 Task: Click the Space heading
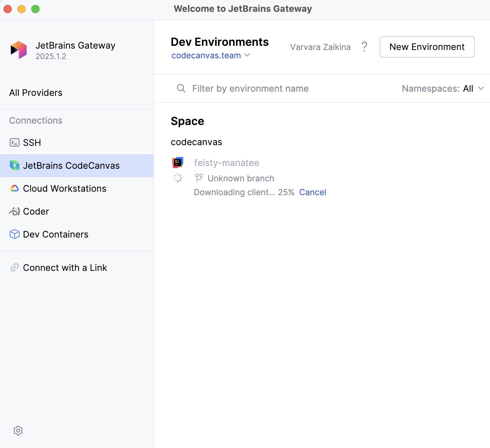pyautogui.click(x=187, y=121)
